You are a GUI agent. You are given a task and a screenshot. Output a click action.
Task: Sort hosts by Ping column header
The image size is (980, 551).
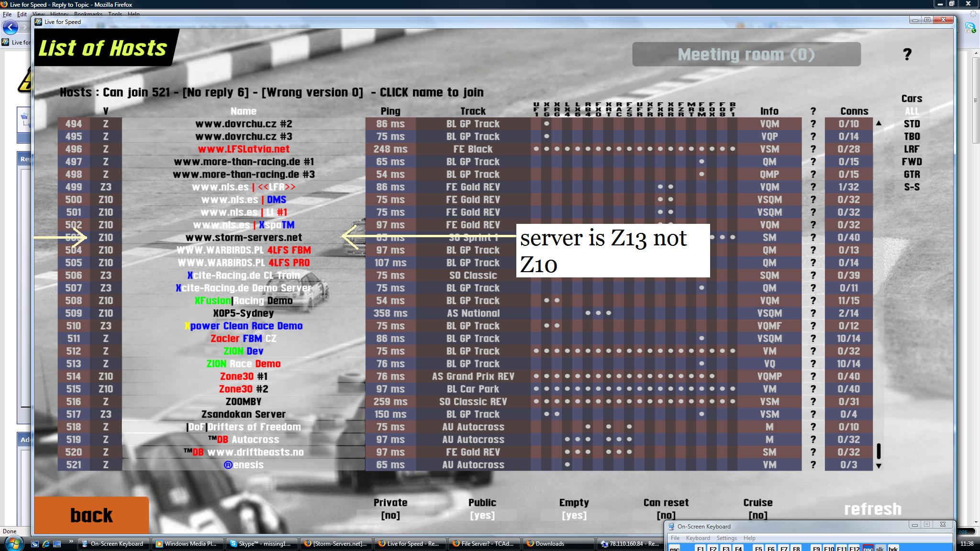pyautogui.click(x=390, y=111)
